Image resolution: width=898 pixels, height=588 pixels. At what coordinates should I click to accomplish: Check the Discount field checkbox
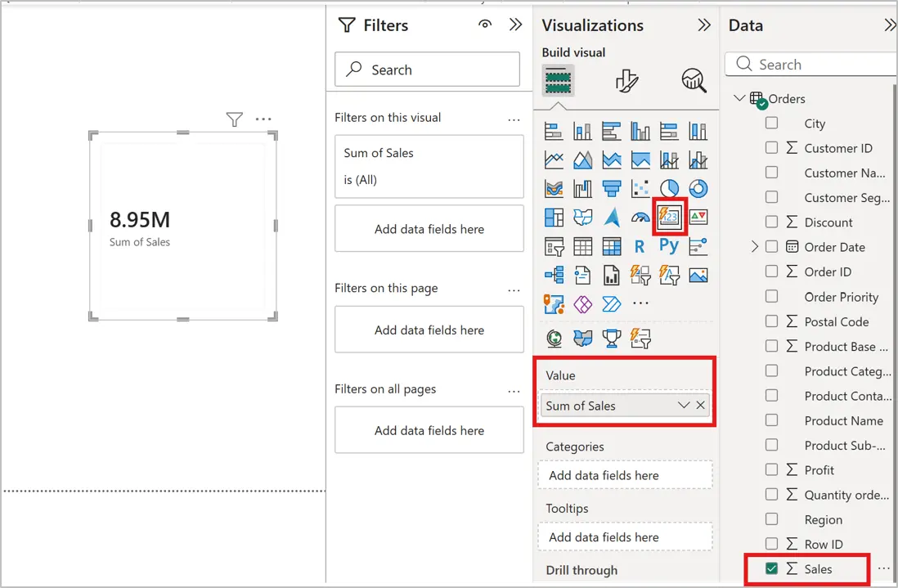click(x=771, y=222)
